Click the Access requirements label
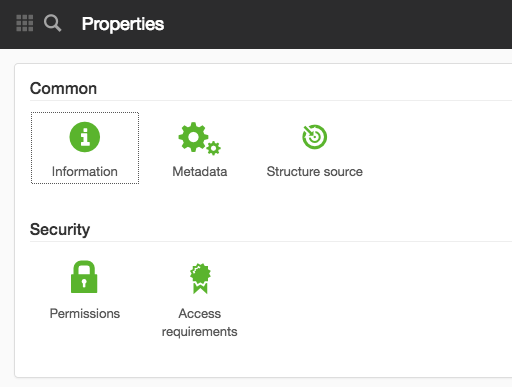 200,323
